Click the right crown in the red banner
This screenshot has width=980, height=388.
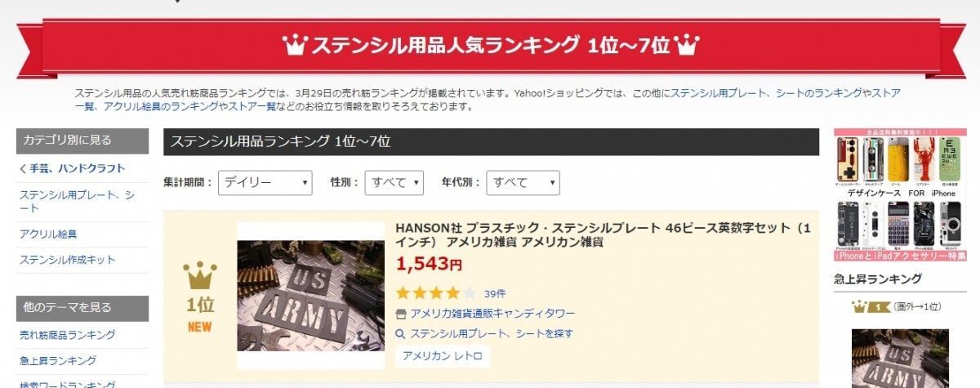[688, 44]
